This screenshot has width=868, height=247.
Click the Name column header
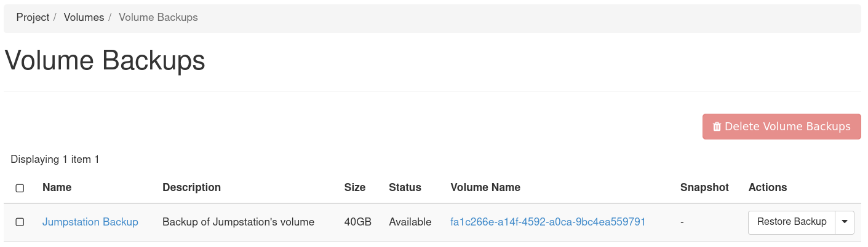pos(57,187)
